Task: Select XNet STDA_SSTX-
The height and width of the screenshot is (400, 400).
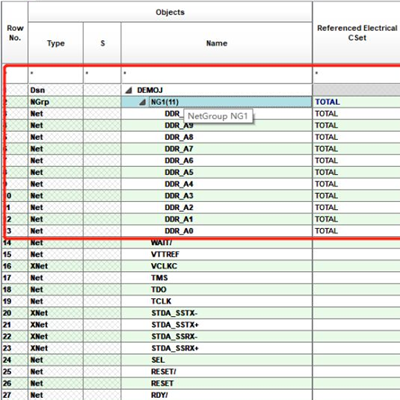Action: point(217,313)
